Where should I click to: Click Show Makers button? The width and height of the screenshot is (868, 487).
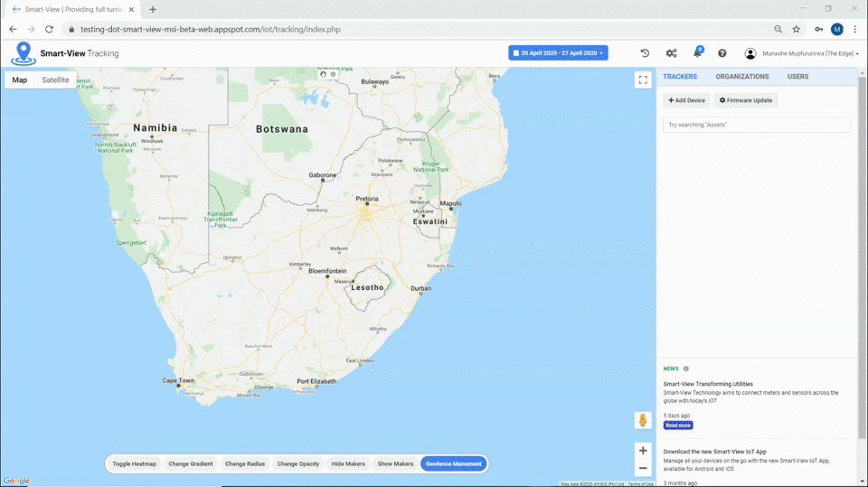point(395,464)
